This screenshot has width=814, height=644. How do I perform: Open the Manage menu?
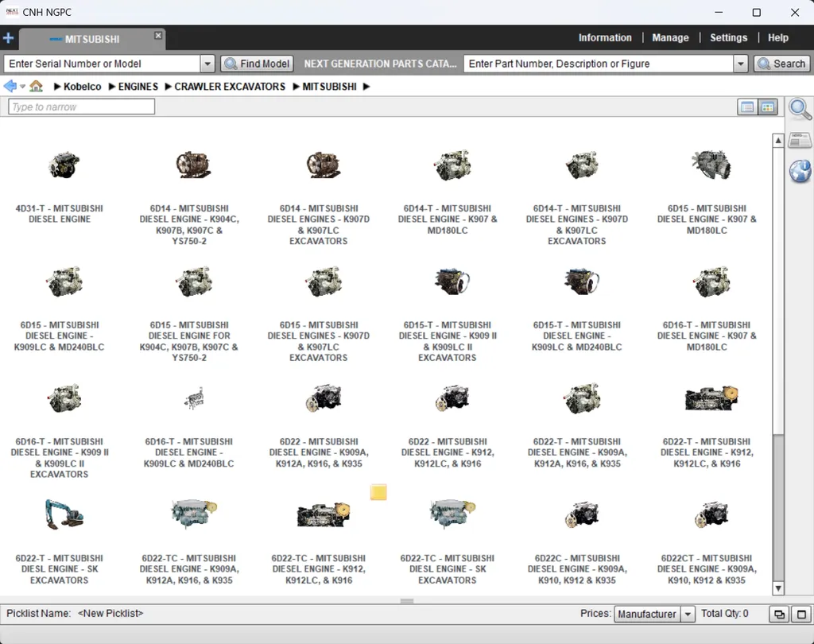(x=670, y=38)
